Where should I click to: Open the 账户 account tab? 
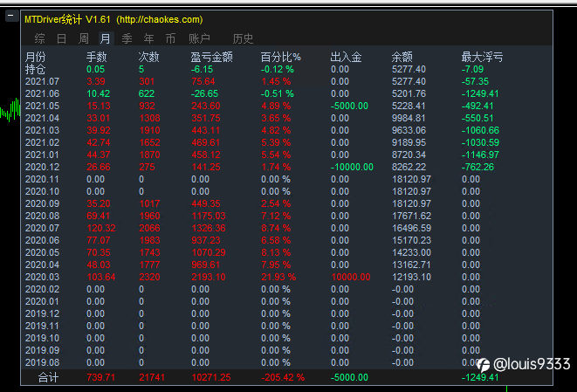click(x=199, y=38)
